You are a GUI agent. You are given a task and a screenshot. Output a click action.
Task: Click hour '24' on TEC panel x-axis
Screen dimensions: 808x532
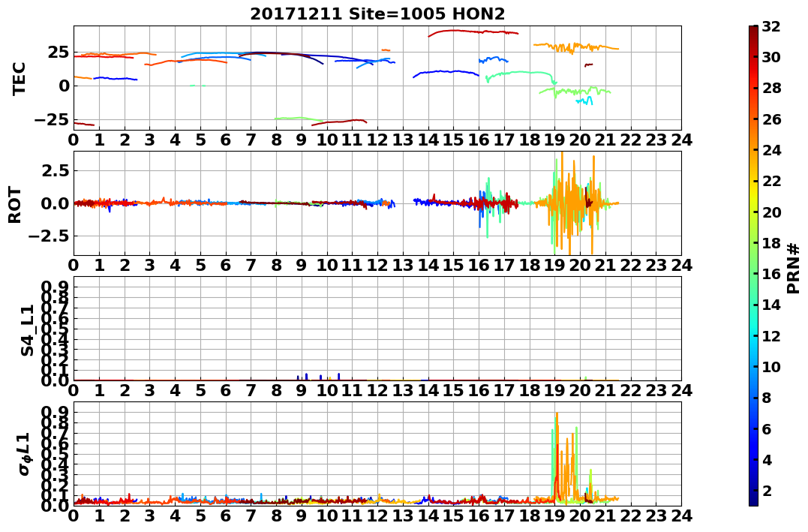pos(681,140)
